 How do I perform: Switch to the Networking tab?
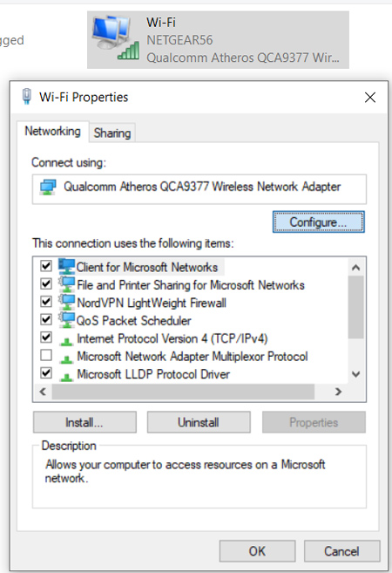pyautogui.click(x=52, y=131)
